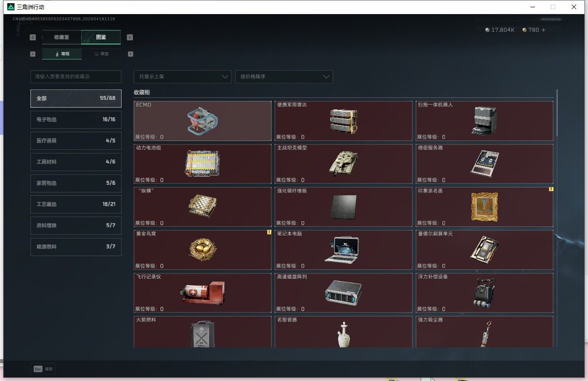Select the 全部 category showing 55/68

pos(76,98)
